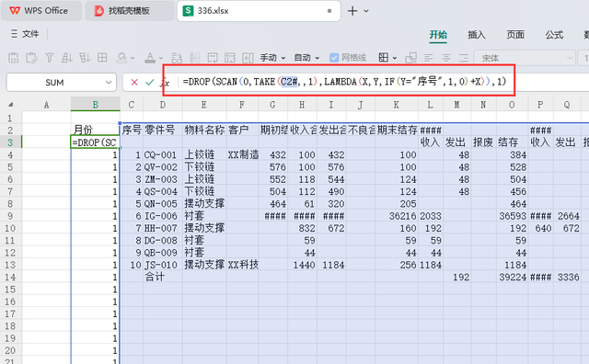589x364 pixels.
Task: Switch to the 公式 ribbon tab
Action: click(554, 35)
